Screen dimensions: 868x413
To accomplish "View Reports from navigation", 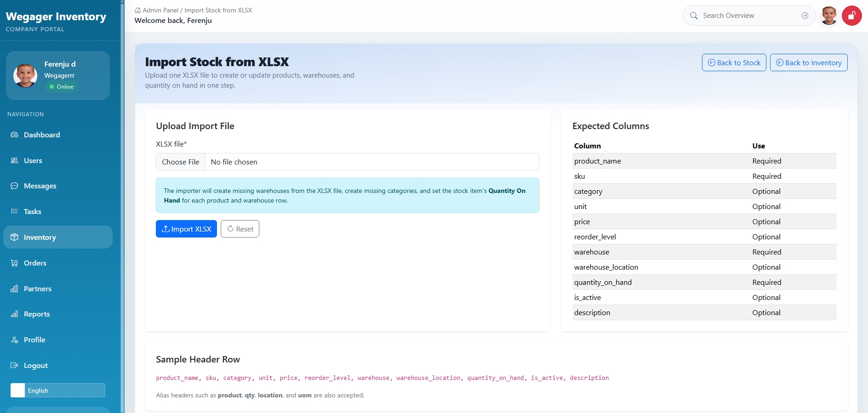I will (58, 314).
